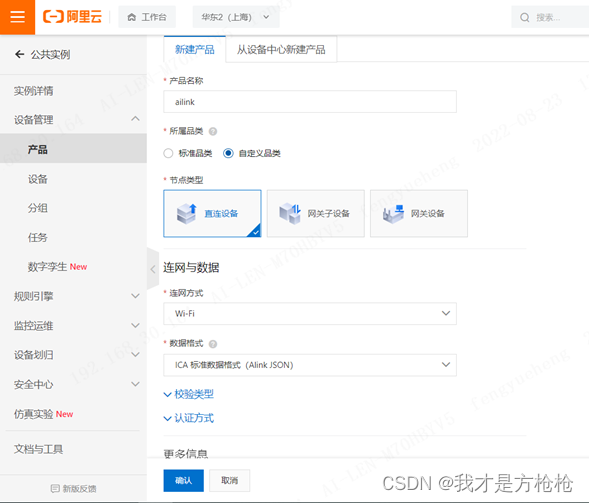Image resolution: width=589 pixels, height=503 pixels.
Task: Choose 直连设备 node type card
Action: click(x=212, y=213)
